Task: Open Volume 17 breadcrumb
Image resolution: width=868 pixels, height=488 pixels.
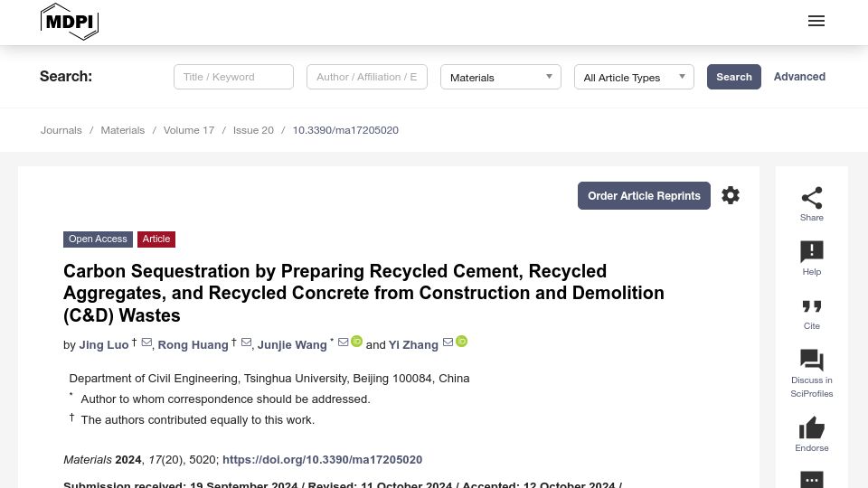Action: (189, 130)
